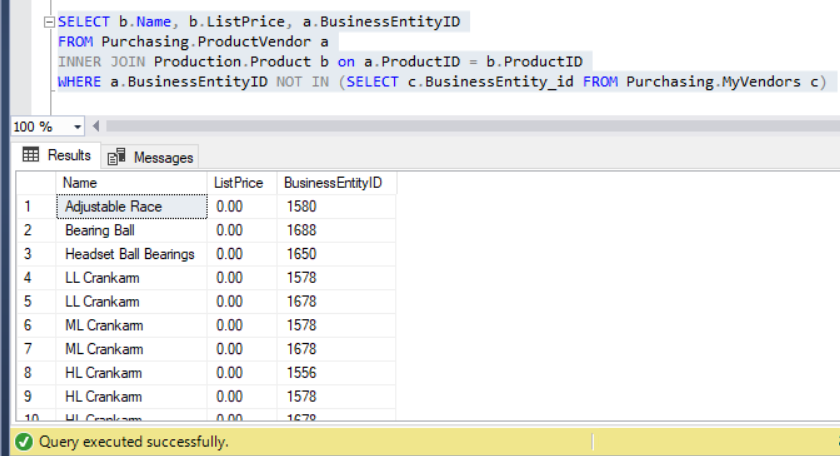Click the green query success checkmark icon
Screen dimensions: 840x456
tap(24, 442)
